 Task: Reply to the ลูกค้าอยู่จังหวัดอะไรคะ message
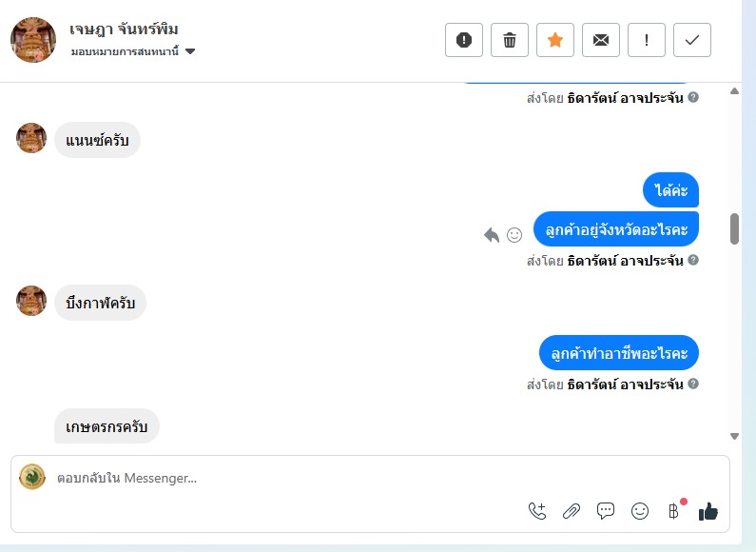pos(492,234)
